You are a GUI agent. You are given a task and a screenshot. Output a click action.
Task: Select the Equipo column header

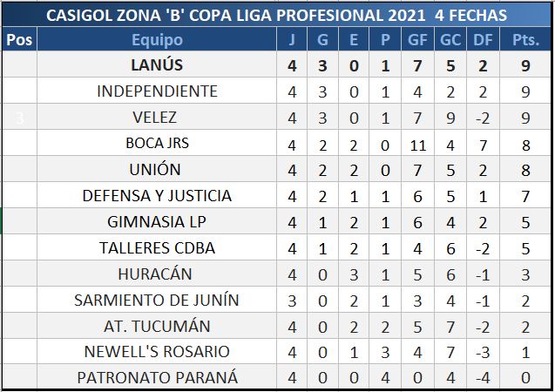pyautogui.click(x=158, y=40)
